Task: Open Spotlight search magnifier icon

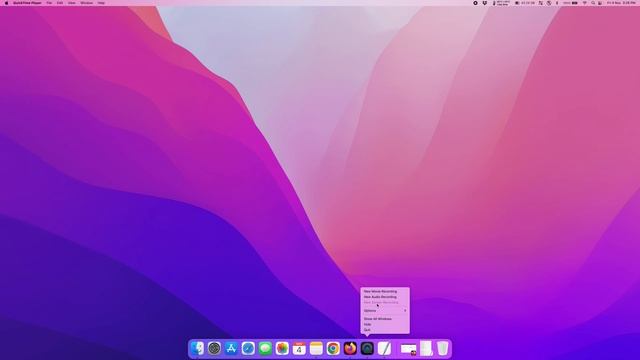Action: click(593, 3)
